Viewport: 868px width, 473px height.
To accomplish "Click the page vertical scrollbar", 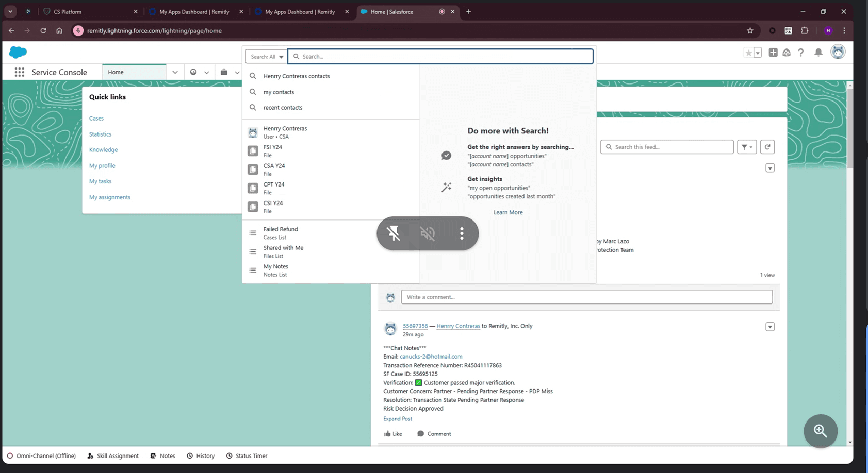I will point(850,129).
